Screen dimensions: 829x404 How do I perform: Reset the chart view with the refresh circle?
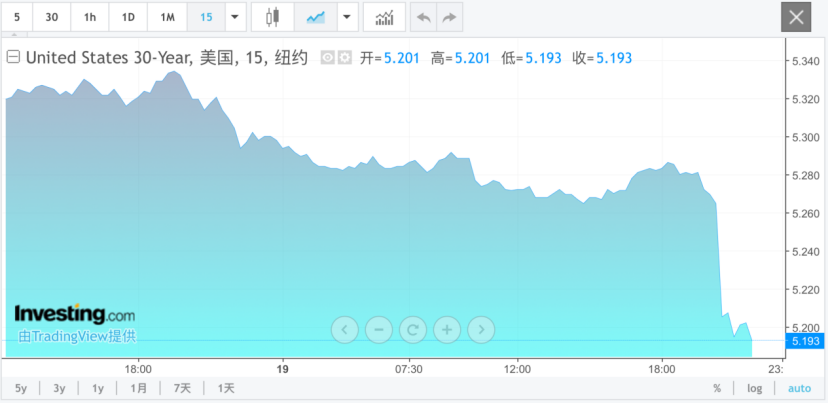[x=413, y=330]
